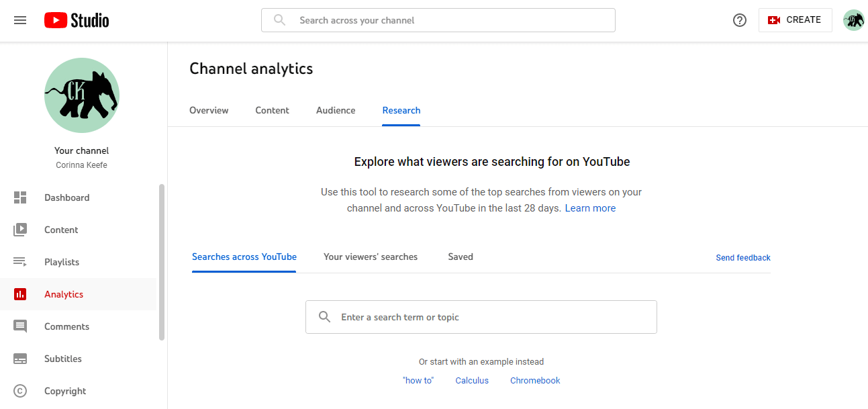Viewport: 868px width, 409px height.
Task: Open Dashboard from sidebar label
Action: (x=67, y=197)
